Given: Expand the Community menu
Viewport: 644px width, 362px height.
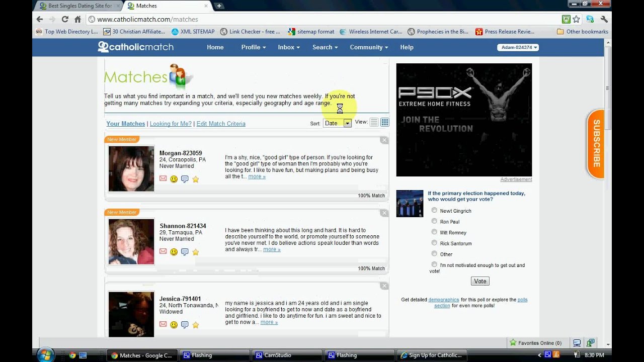Looking at the screenshot, I should [x=369, y=47].
